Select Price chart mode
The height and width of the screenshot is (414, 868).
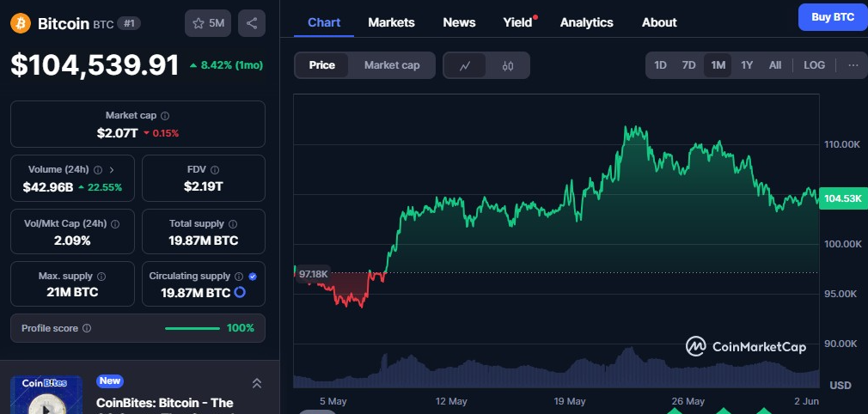pos(322,65)
